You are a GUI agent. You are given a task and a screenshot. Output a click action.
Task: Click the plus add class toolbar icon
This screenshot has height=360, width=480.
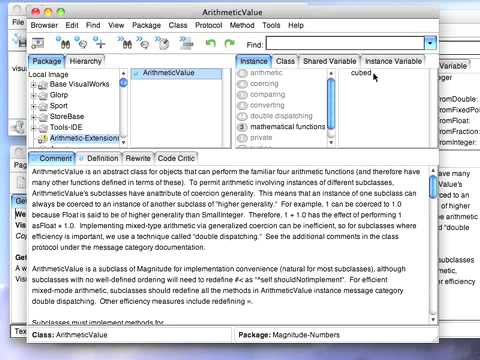point(99,43)
